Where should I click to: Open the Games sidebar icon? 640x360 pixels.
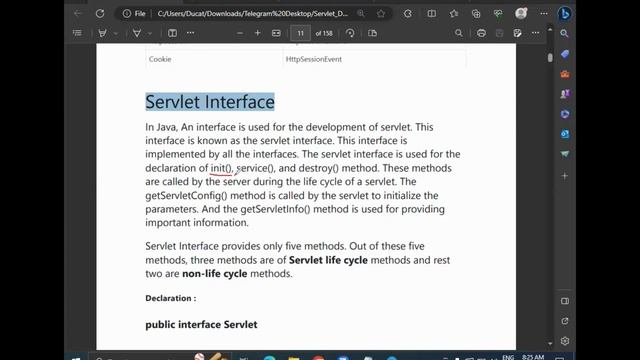(564, 94)
